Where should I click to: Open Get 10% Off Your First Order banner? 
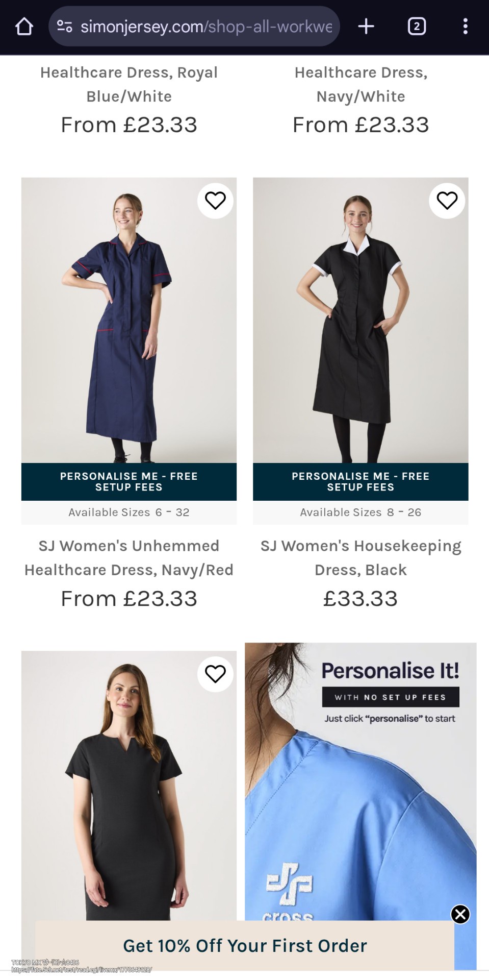click(245, 946)
